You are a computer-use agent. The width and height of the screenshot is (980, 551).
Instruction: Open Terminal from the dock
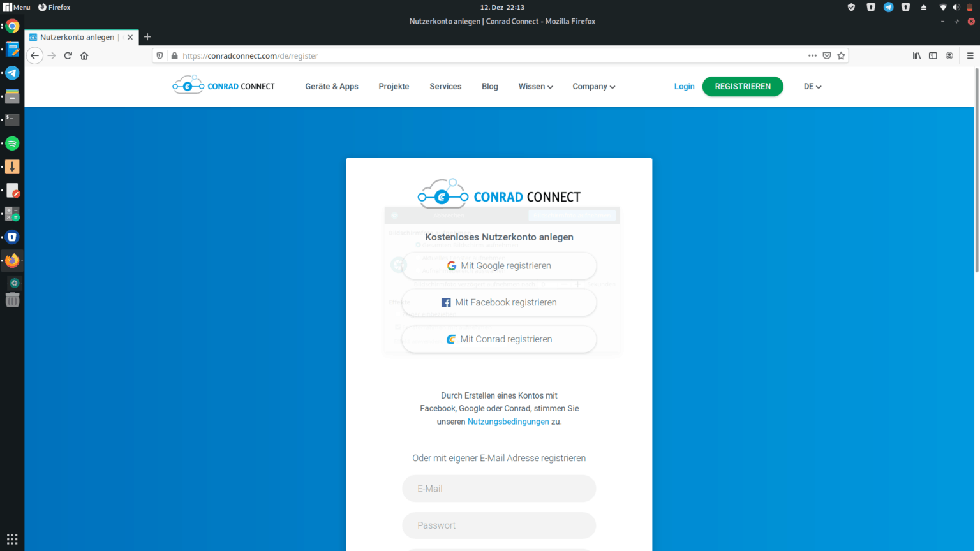[x=12, y=120]
